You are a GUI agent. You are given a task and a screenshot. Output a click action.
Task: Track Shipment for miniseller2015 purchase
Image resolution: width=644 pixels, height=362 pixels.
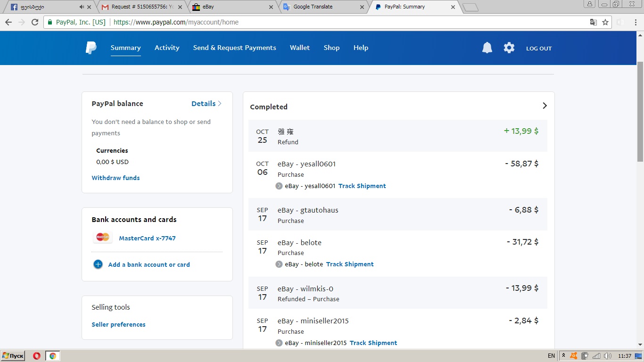coord(373,343)
